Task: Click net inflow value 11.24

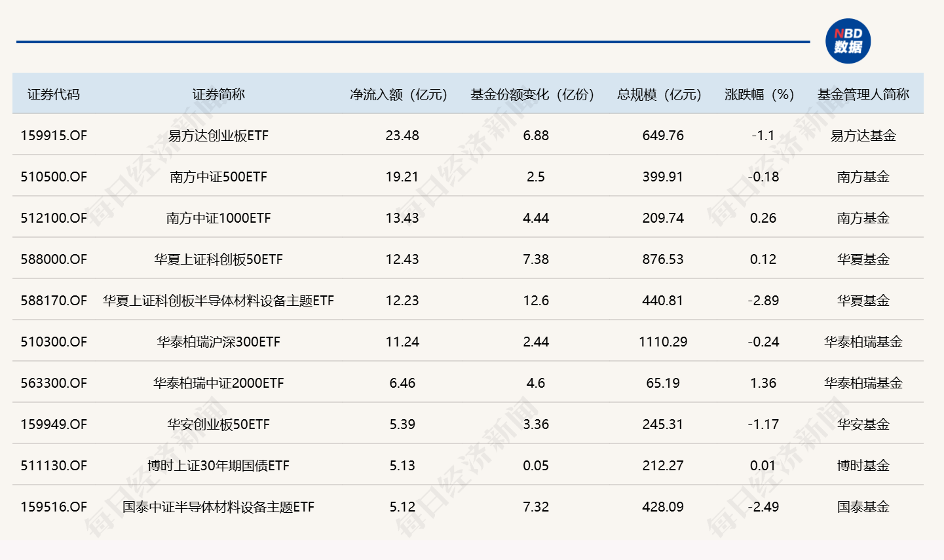Action: (402, 342)
